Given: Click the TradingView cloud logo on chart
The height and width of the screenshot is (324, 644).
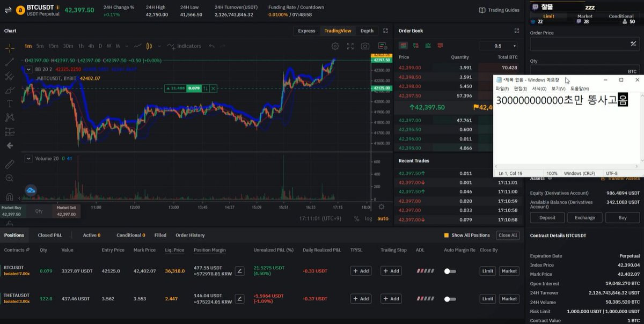Looking at the screenshot, I should click(x=31, y=190).
